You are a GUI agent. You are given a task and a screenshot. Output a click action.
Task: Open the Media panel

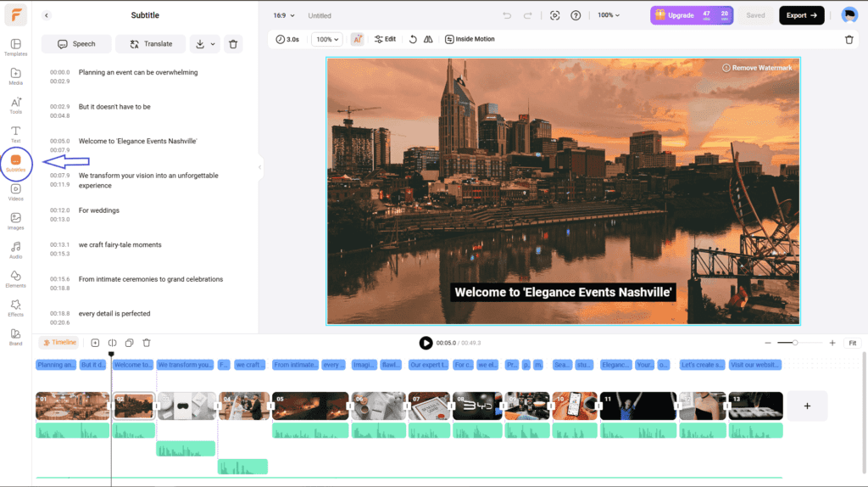coord(15,76)
